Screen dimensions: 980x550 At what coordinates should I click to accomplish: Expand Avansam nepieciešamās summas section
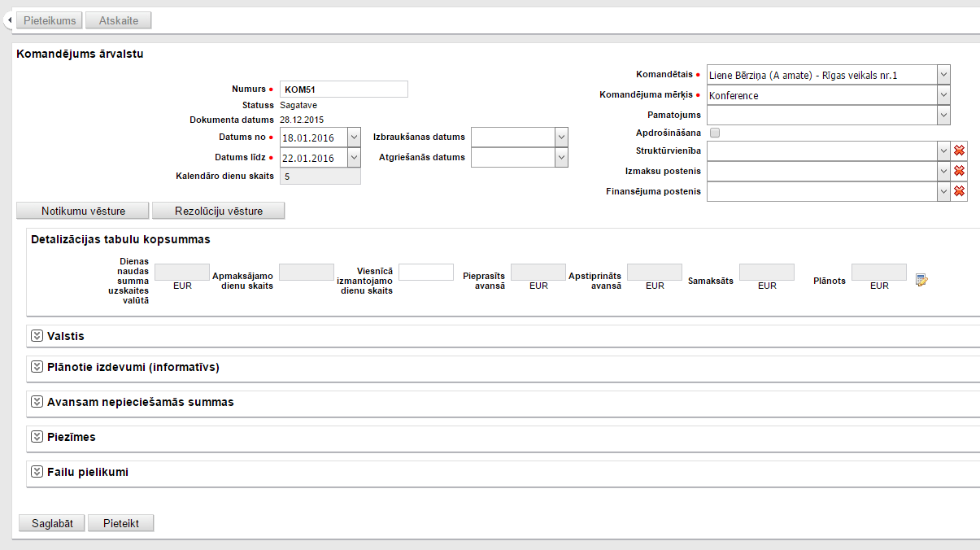37,402
